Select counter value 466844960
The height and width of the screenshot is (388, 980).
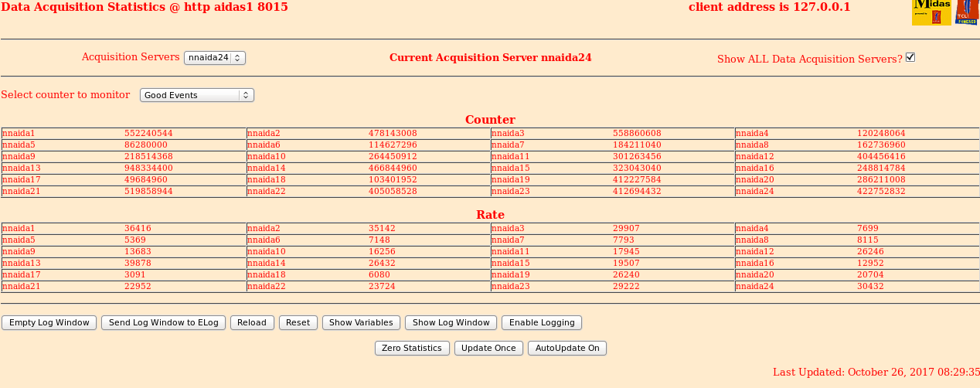pos(393,168)
